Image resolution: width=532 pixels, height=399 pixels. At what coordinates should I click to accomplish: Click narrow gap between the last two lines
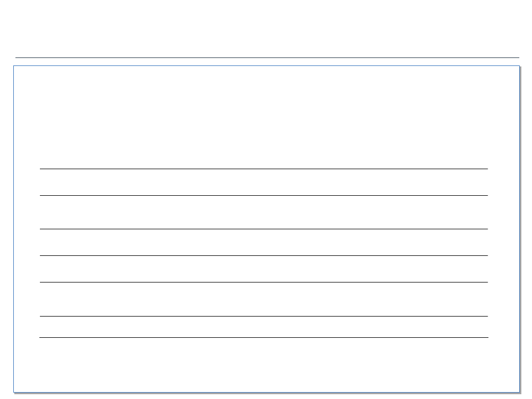click(264, 327)
